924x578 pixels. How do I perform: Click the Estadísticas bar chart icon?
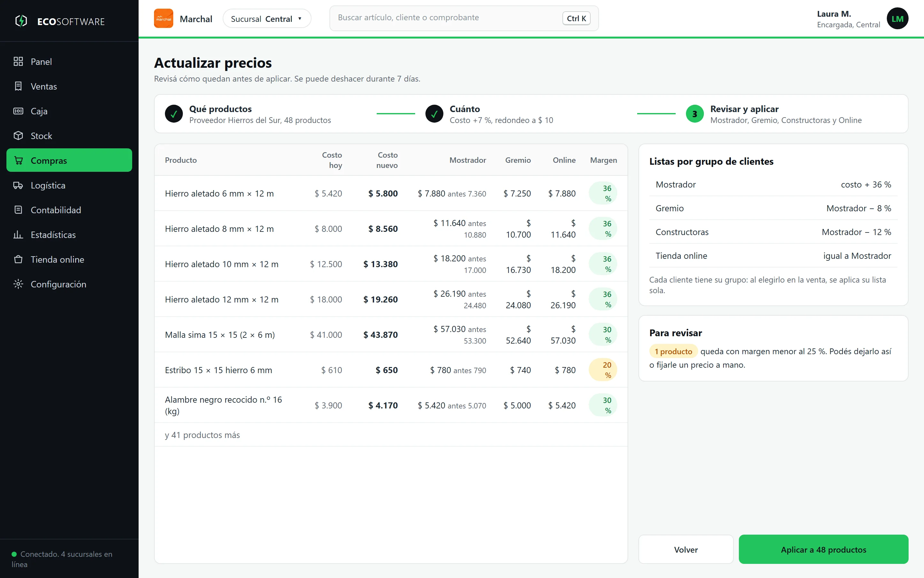(x=18, y=235)
